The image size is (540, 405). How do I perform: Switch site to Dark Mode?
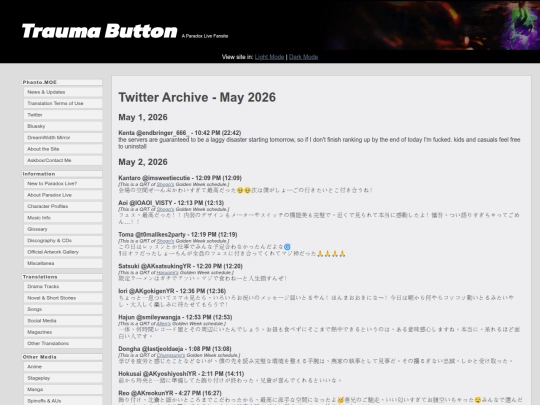coord(303,57)
